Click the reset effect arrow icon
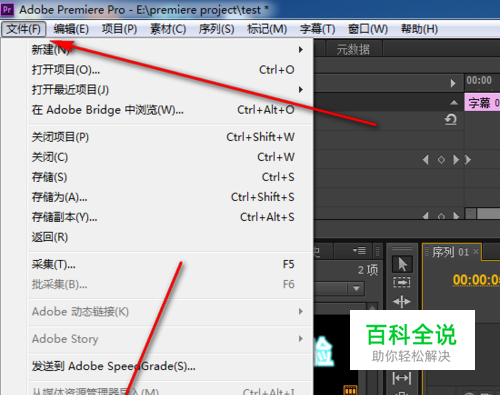Viewport: 500px width, 395px height. pos(451,120)
